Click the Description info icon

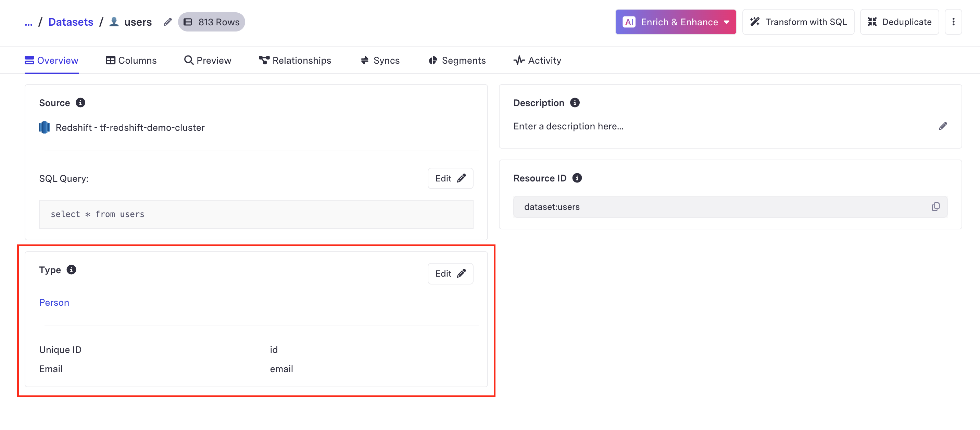pyautogui.click(x=575, y=103)
